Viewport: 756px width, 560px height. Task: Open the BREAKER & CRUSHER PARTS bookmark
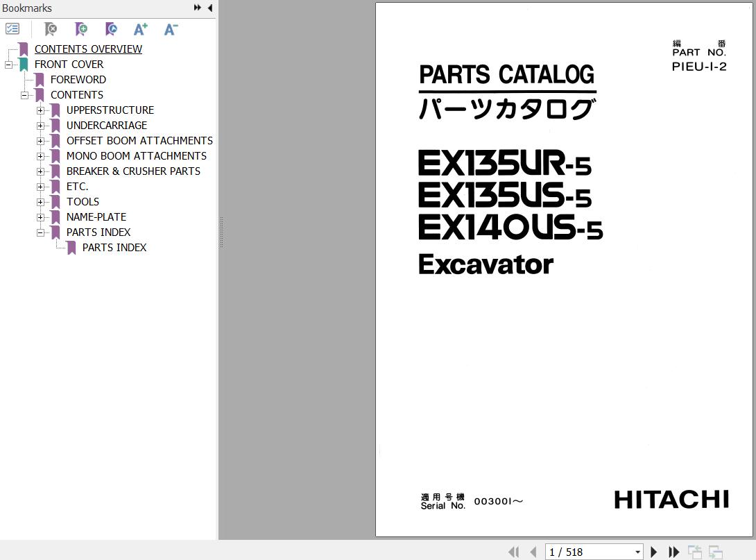tap(133, 171)
